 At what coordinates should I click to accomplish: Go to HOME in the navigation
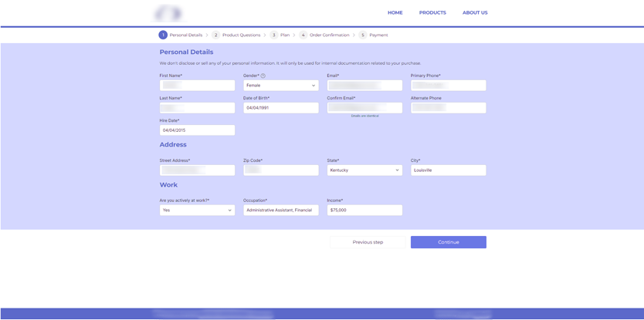[x=395, y=12]
